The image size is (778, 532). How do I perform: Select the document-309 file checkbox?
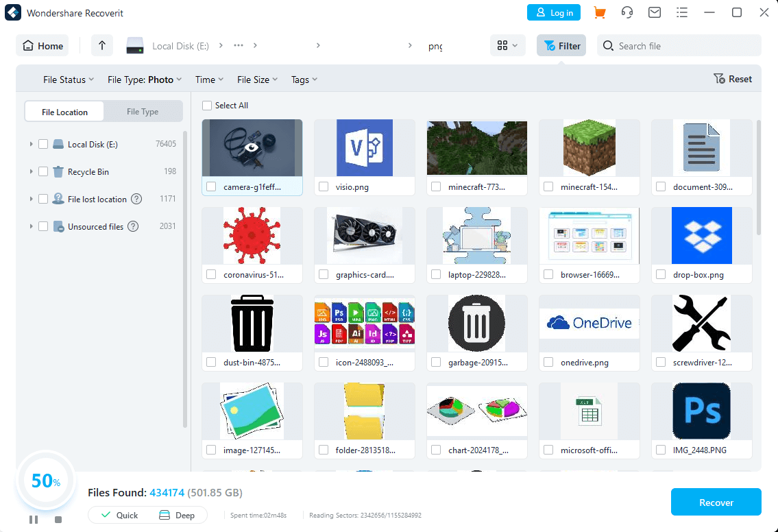click(x=661, y=186)
